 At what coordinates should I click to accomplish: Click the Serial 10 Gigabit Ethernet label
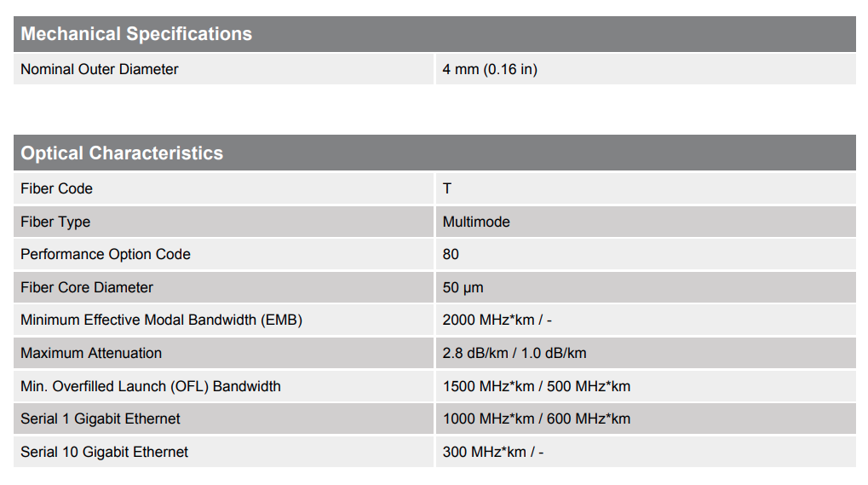105,452
